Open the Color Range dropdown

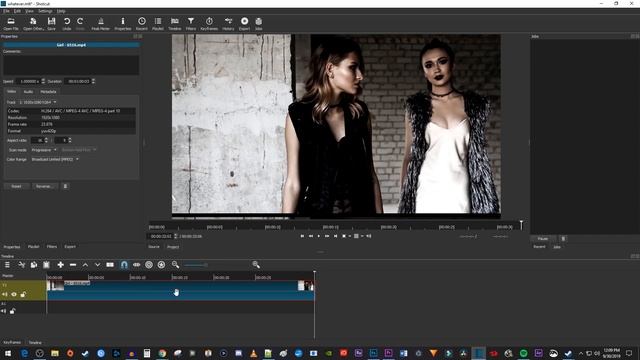[x=55, y=159]
